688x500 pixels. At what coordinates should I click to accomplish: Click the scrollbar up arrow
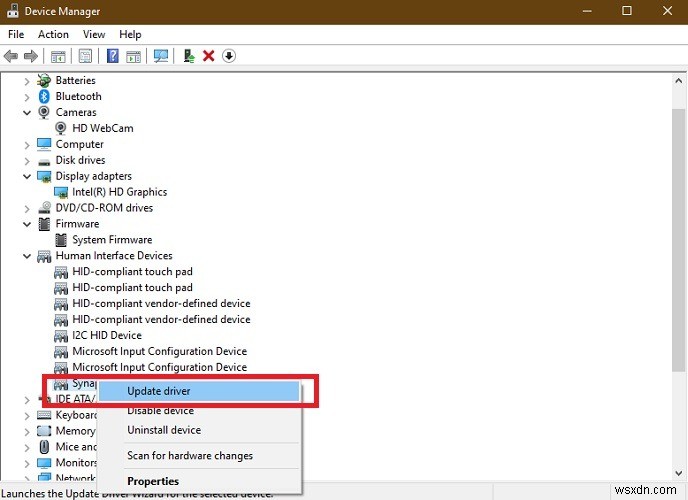point(678,81)
